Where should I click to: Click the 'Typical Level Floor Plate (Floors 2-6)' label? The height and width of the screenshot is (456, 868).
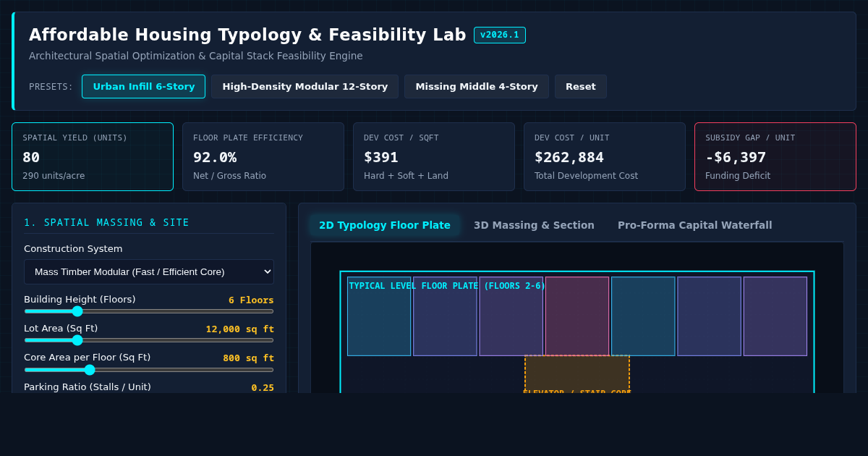[447, 286]
